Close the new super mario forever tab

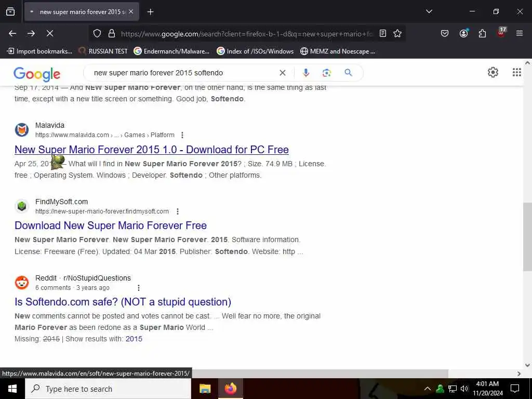(131, 12)
